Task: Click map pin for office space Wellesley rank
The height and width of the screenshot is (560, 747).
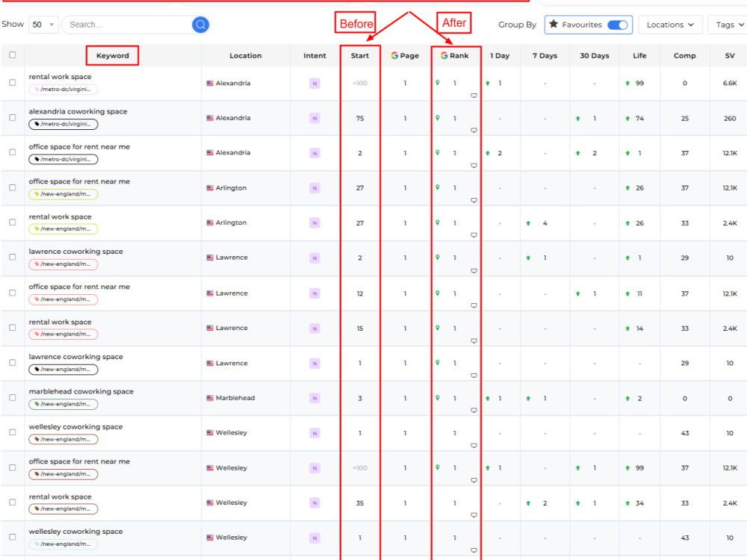Action: (x=437, y=467)
